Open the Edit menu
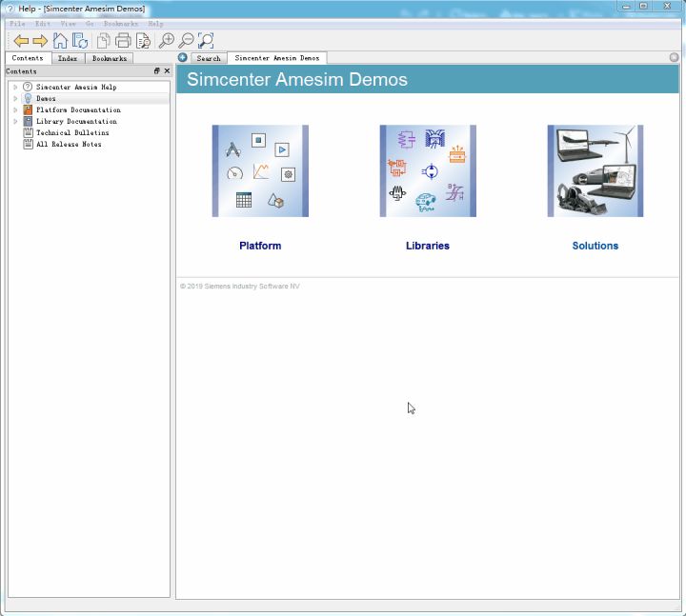The width and height of the screenshot is (686, 616). [43, 24]
